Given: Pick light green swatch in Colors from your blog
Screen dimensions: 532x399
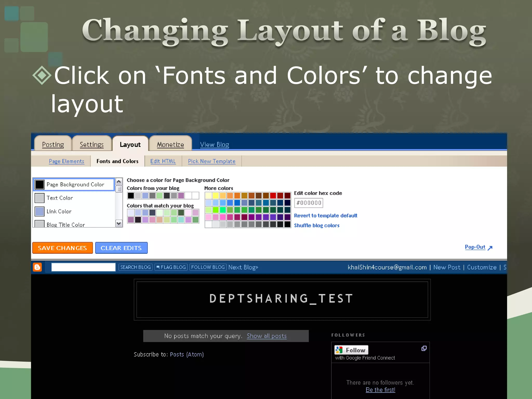Looking at the screenshot, I should (x=159, y=195).
